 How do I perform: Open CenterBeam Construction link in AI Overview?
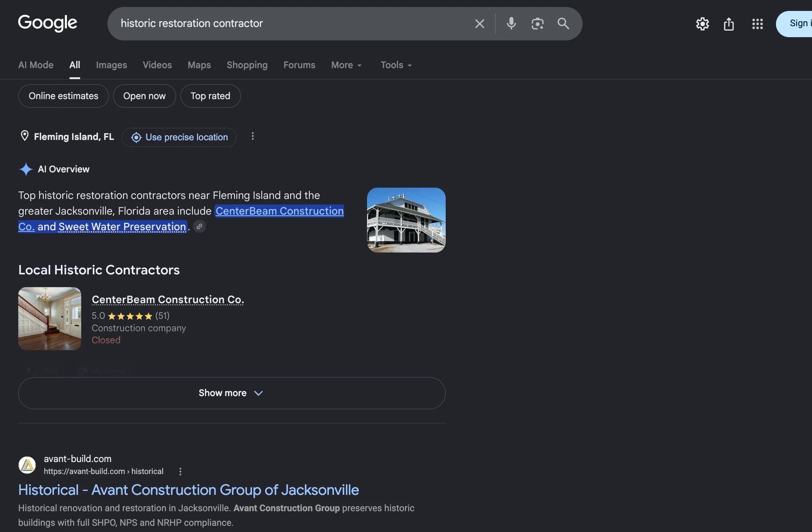pos(279,211)
